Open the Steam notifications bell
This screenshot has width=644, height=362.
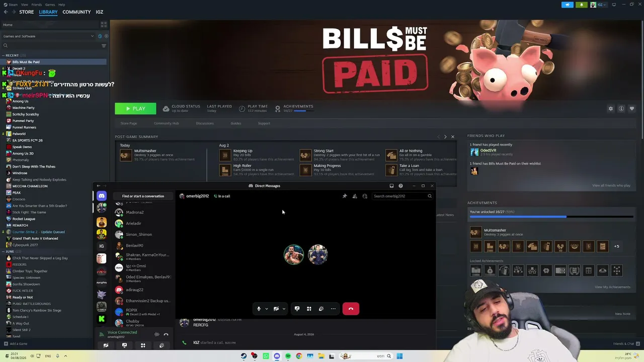pos(582,5)
